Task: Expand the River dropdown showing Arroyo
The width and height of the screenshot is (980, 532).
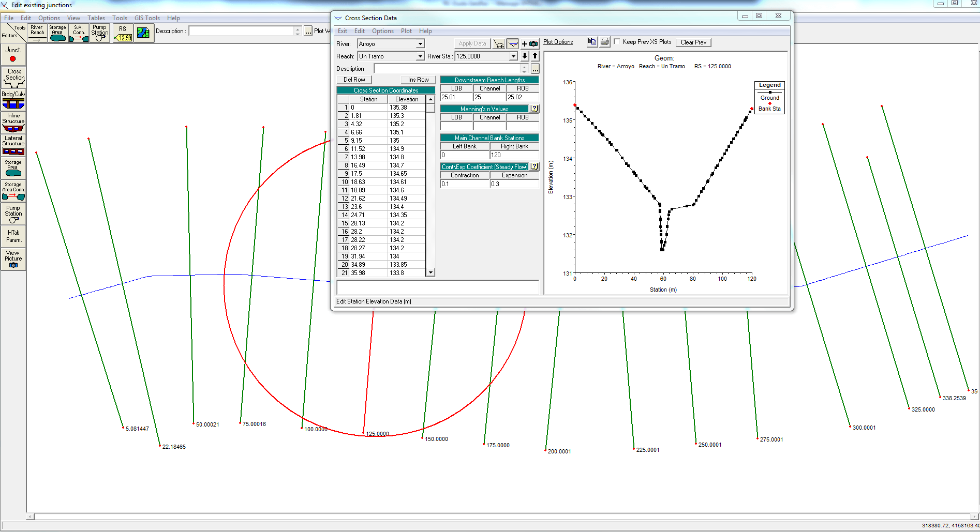Action: pos(420,44)
